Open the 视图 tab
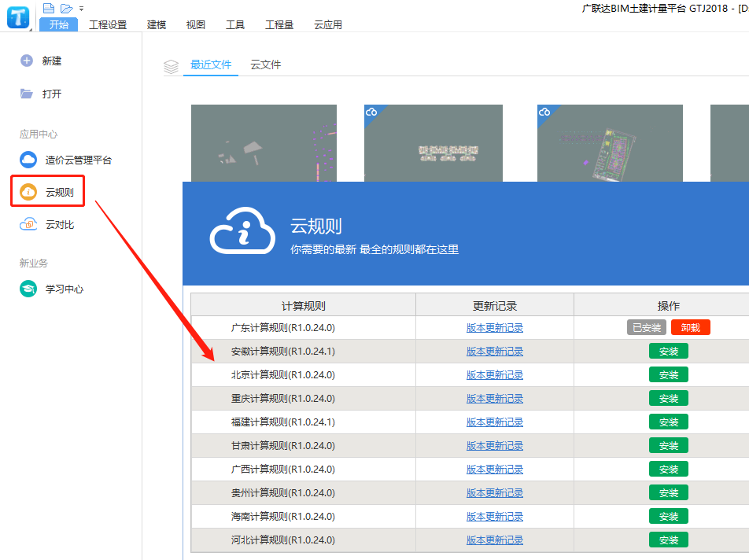749x560 pixels. tap(195, 25)
